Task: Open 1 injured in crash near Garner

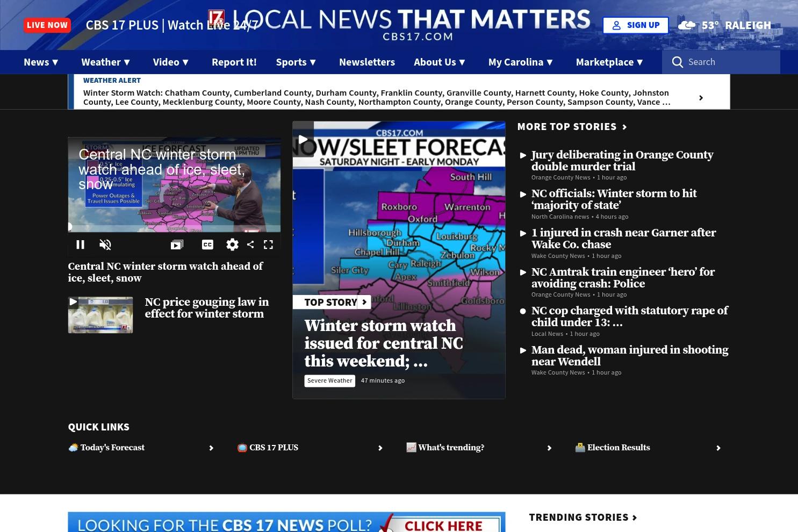Action: (623, 239)
